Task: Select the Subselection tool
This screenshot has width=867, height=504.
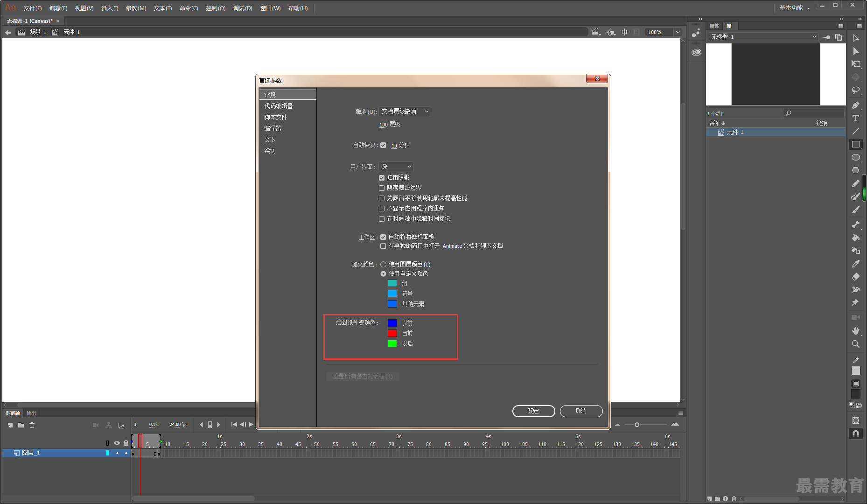Action: click(856, 51)
